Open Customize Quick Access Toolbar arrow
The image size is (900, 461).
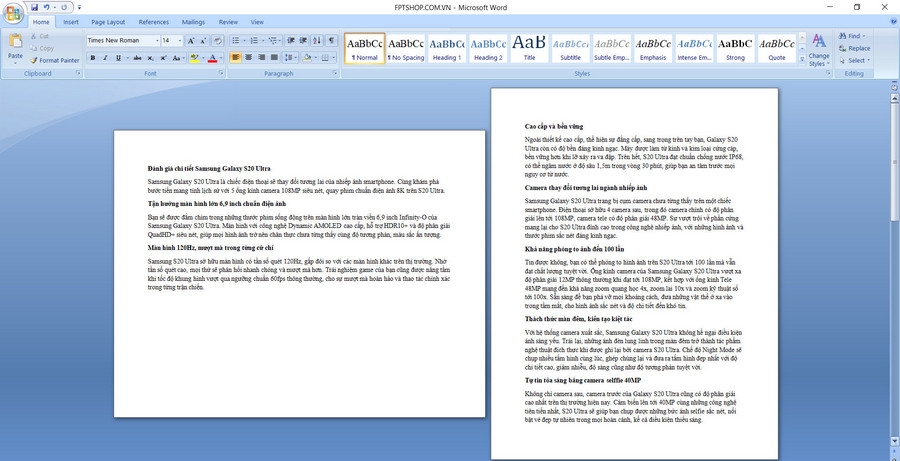click(x=79, y=7)
